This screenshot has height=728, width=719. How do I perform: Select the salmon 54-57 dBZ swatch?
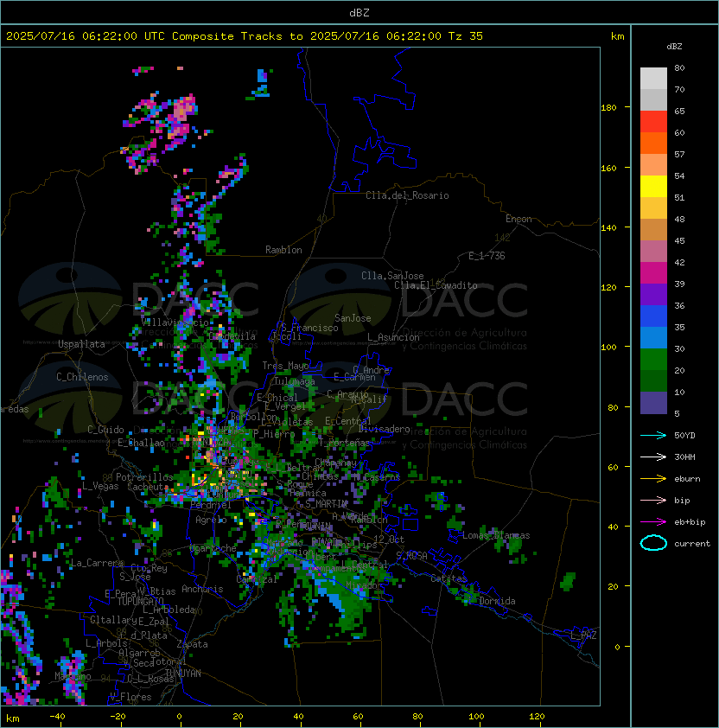pos(653,165)
